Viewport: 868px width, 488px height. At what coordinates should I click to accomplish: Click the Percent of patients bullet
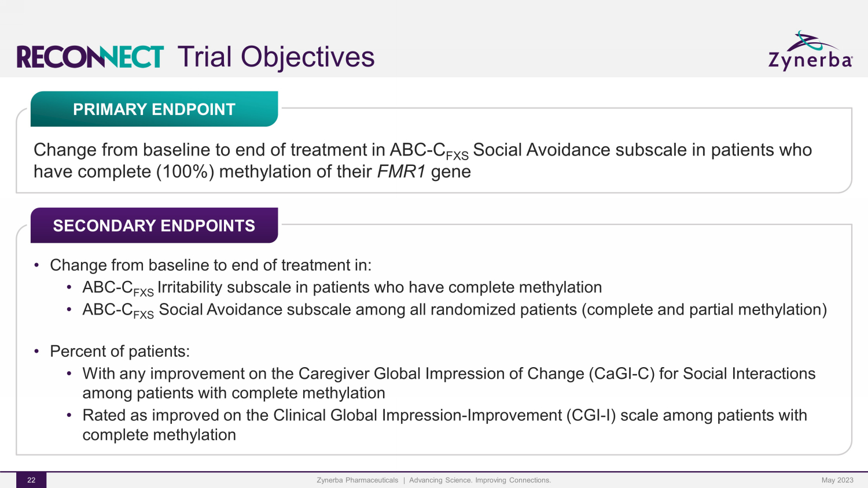point(120,352)
